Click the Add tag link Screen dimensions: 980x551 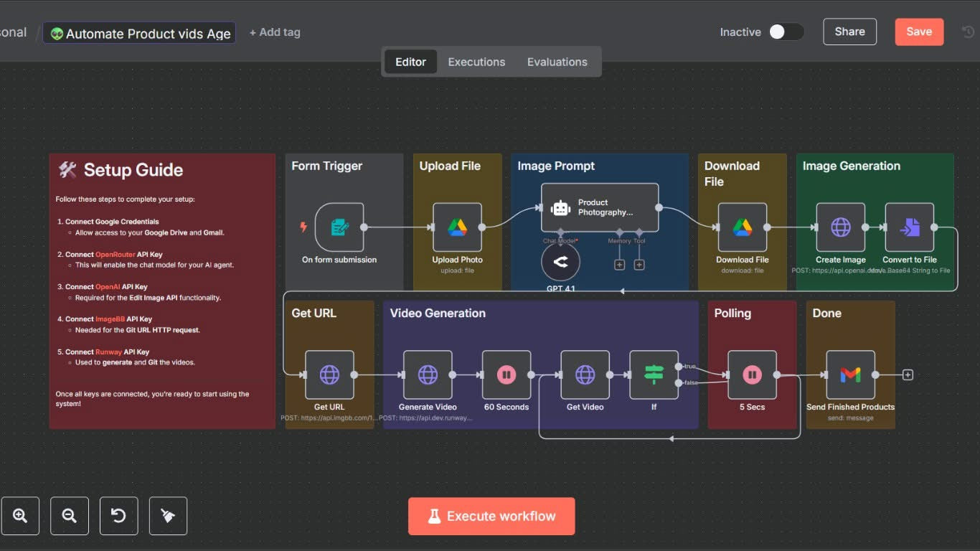click(x=275, y=32)
